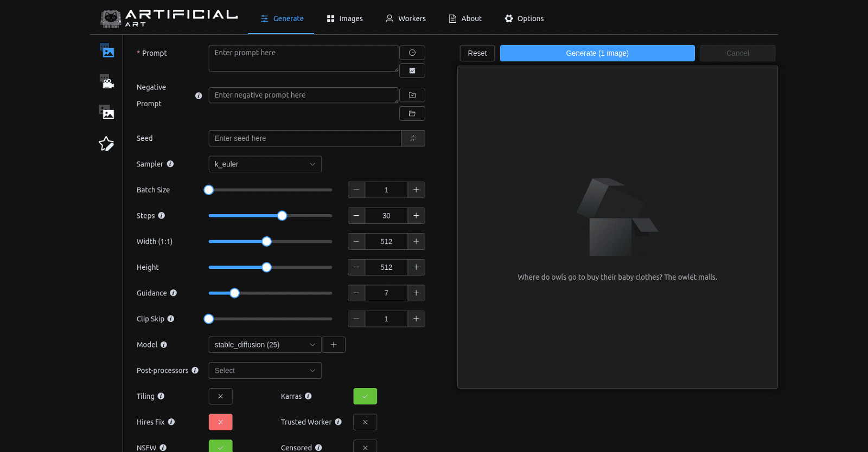Viewport: 868px width, 452px height.
Task: Save negative prompt with folder-check icon
Action: coord(412,95)
